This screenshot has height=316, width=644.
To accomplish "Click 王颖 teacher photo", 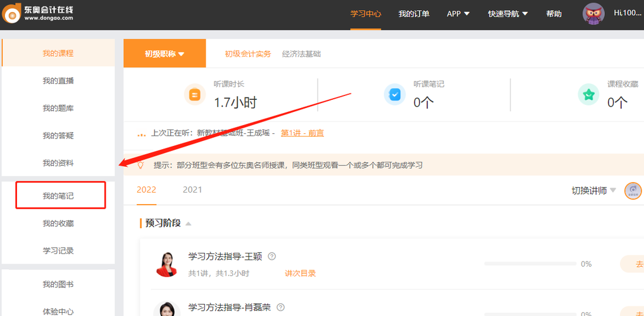I will [166, 264].
